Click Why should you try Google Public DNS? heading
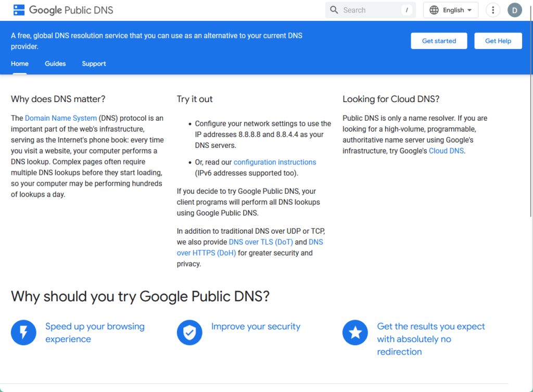533x392 pixels. tap(140, 296)
